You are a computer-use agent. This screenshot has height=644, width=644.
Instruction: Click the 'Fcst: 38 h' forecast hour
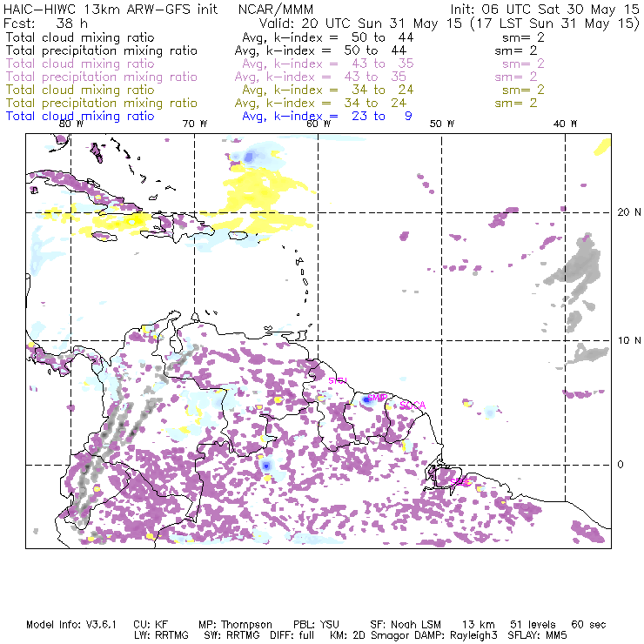coord(45,23)
